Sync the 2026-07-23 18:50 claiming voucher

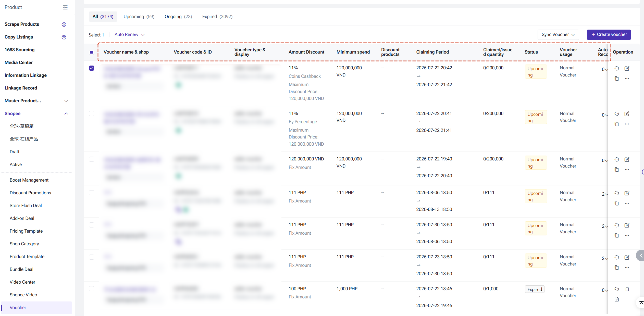(x=617, y=257)
